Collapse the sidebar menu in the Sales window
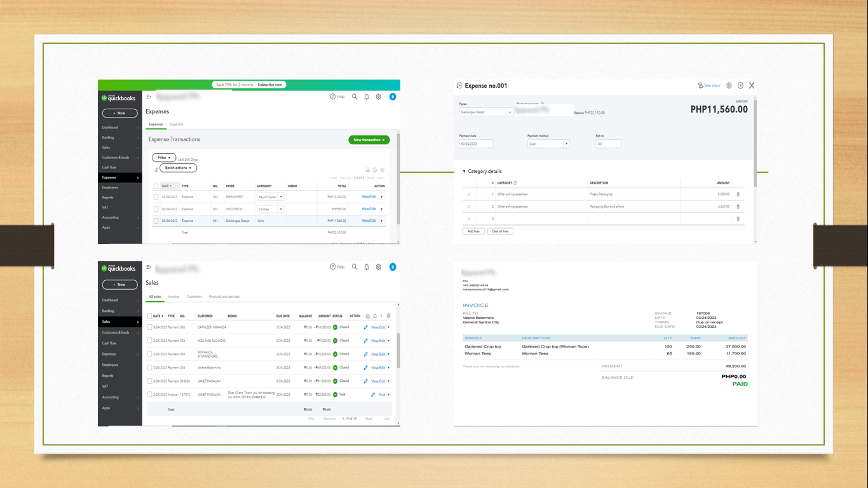 coord(149,268)
